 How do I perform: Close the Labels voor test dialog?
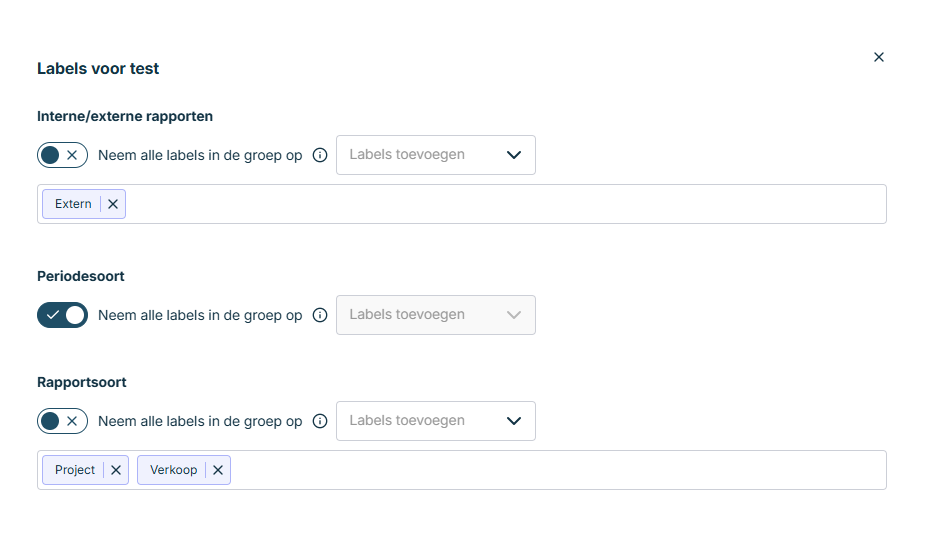pos(879,57)
